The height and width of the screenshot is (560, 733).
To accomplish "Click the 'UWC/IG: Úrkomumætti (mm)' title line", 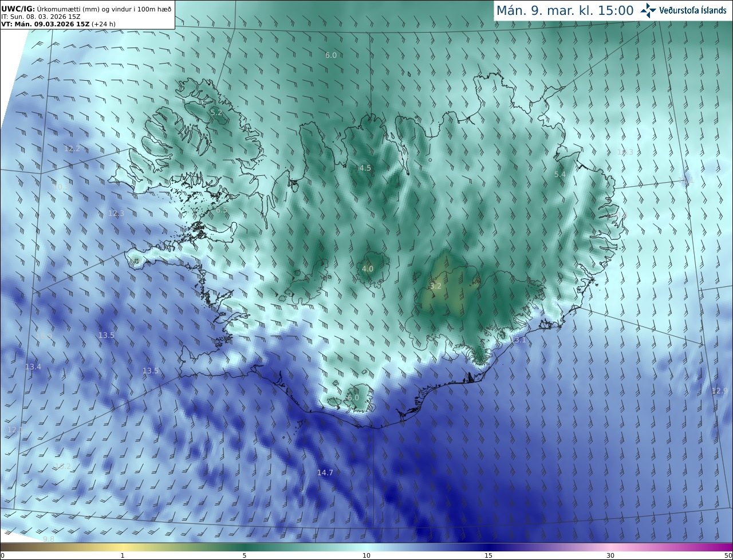I will (86, 8).
